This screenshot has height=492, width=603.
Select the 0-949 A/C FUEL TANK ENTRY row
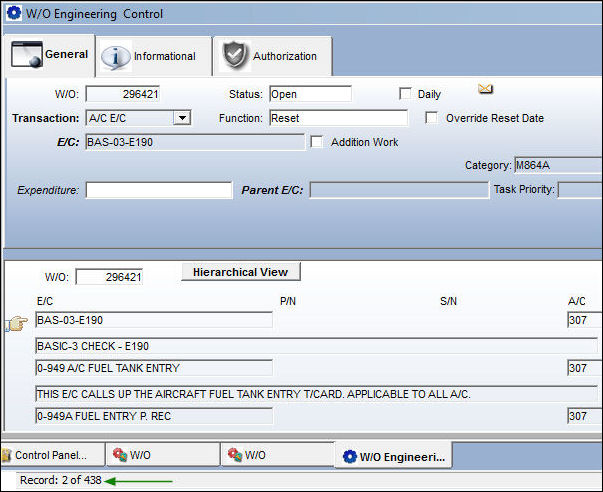coord(154,368)
